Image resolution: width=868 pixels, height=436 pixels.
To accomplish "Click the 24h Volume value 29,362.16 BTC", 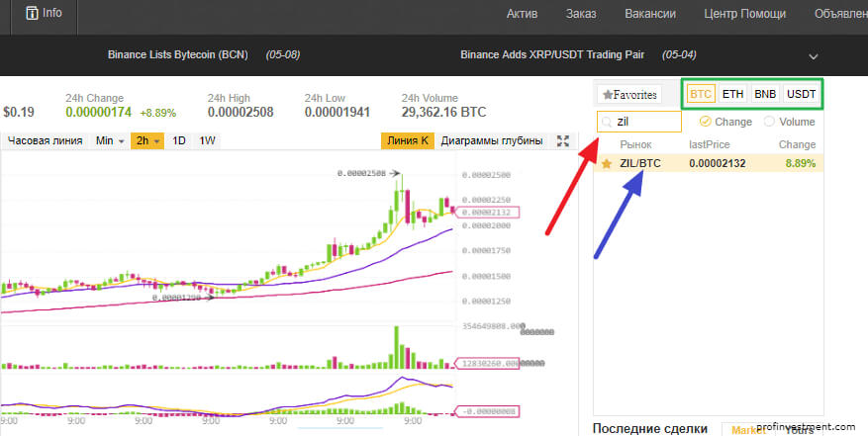I will pyautogui.click(x=444, y=113).
